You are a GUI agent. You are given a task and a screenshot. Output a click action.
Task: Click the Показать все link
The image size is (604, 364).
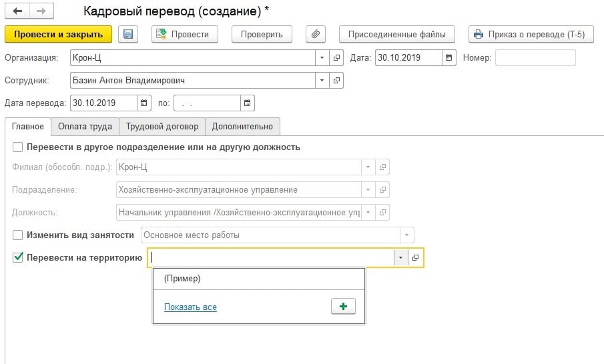click(190, 307)
